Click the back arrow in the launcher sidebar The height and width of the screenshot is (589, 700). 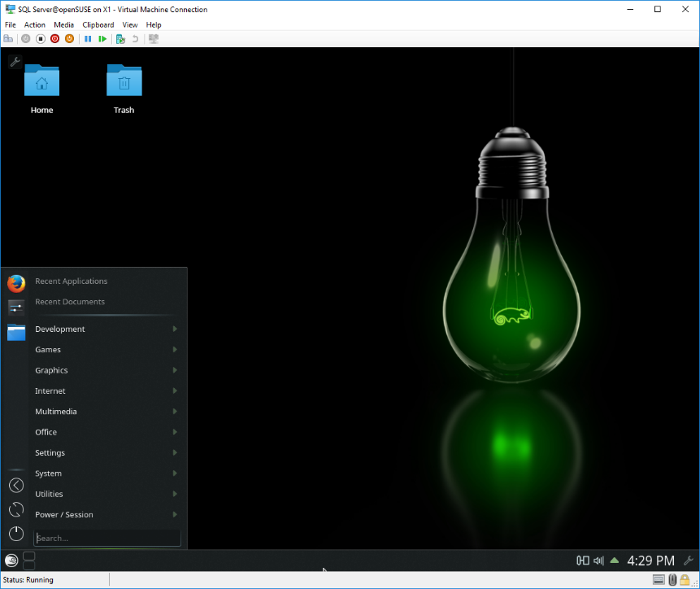coord(16,486)
